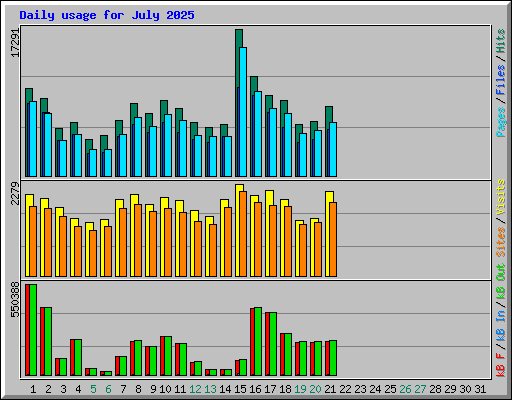Image resolution: width=512 pixels, height=400 pixels.
Task: Click the cyan Pages bar for day 1
Action: pyautogui.click(x=33, y=139)
